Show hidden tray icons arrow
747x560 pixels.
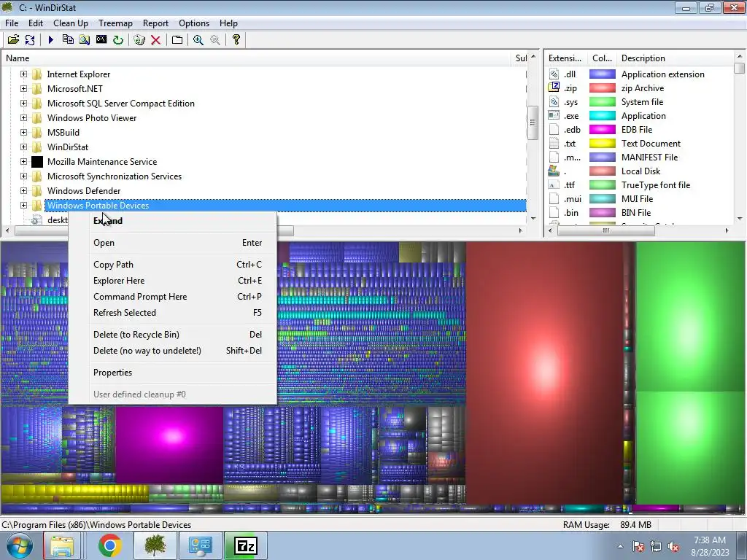(x=620, y=547)
